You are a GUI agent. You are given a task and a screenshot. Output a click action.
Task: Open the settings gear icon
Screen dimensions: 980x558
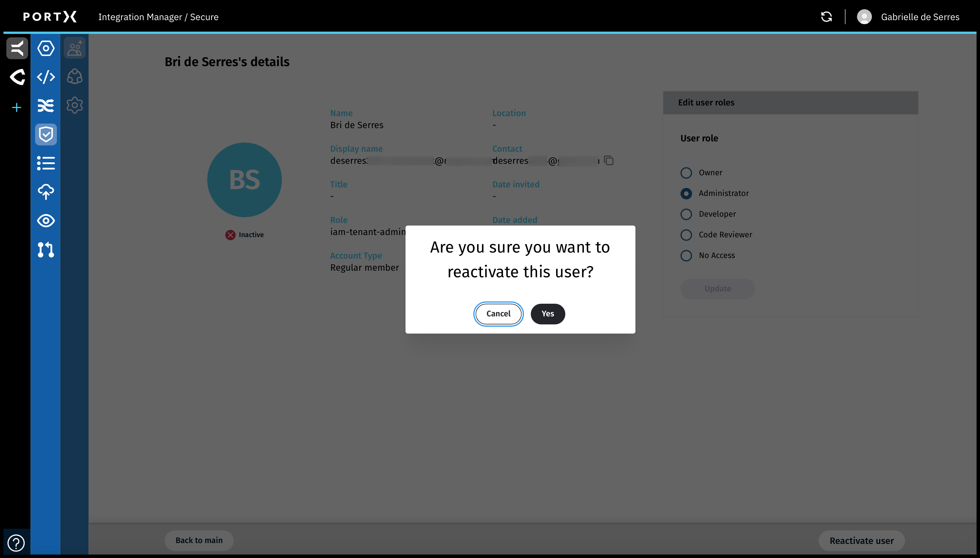coord(75,105)
